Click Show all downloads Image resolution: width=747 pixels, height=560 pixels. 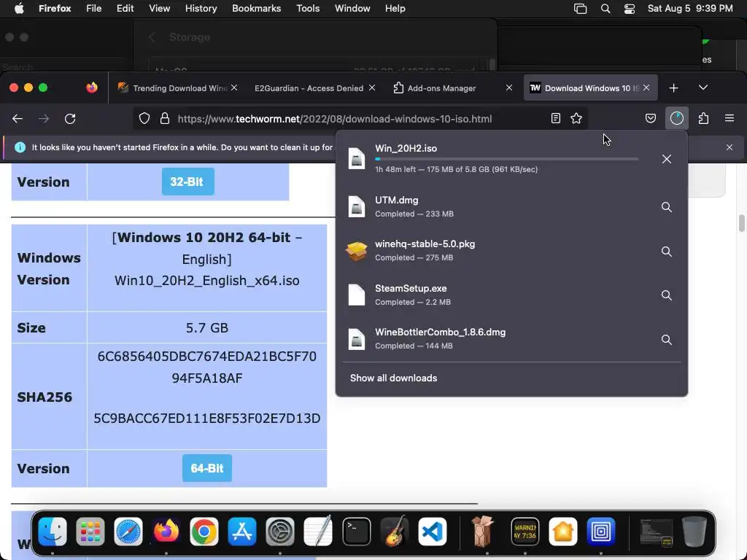pos(393,378)
